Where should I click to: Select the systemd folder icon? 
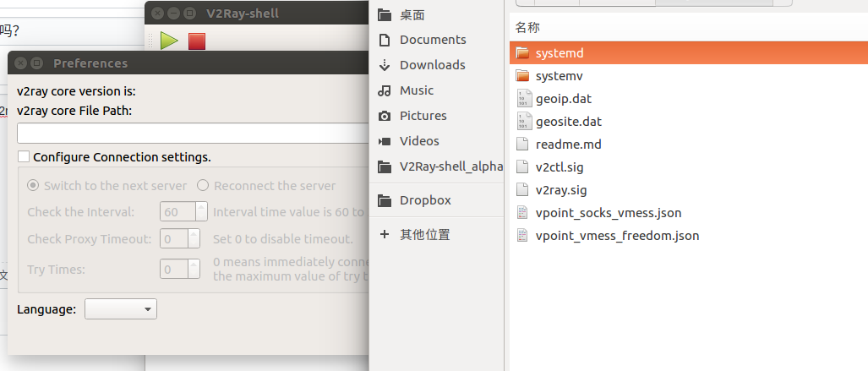(x=522, y=53)
